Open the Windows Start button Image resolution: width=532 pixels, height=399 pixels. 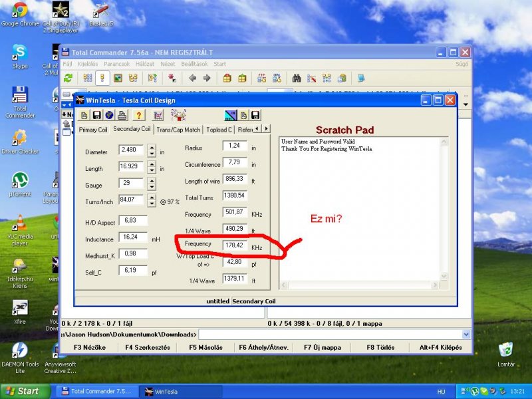pyautogui.click(x=25, y=391)
